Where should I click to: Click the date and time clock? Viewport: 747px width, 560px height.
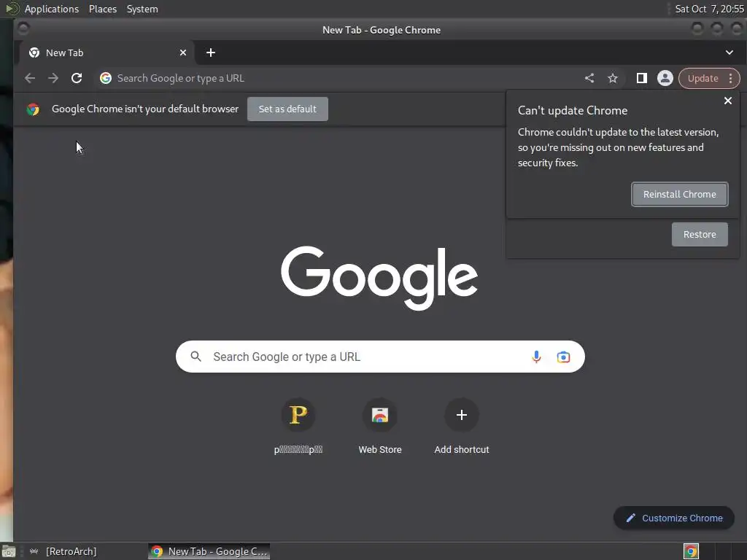pyautogui.click(x=709, y=9)
